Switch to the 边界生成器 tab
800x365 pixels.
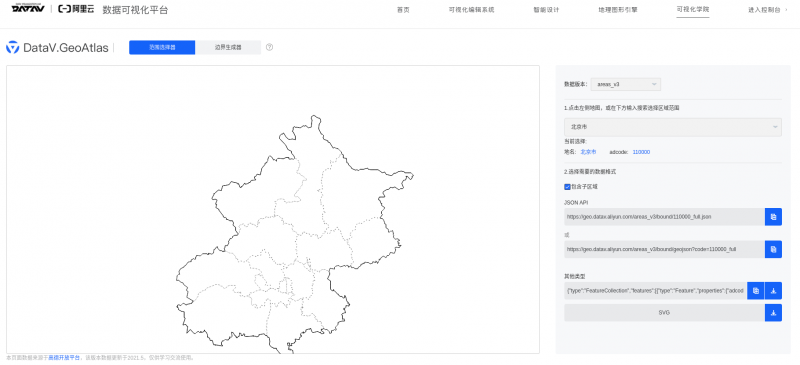(228, 47)
